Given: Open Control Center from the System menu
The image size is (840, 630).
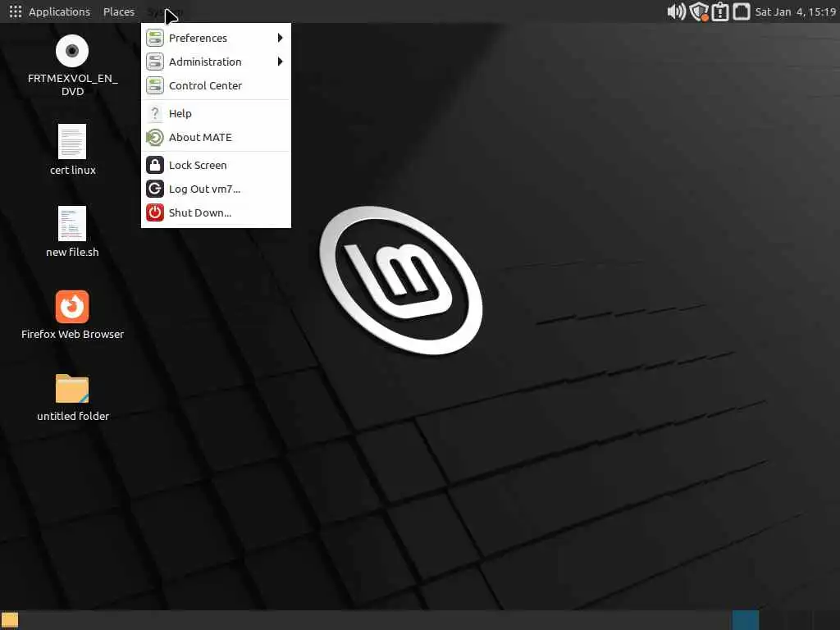Looking at the screenshot, I should pyautogui.click(x=216, y=85).
